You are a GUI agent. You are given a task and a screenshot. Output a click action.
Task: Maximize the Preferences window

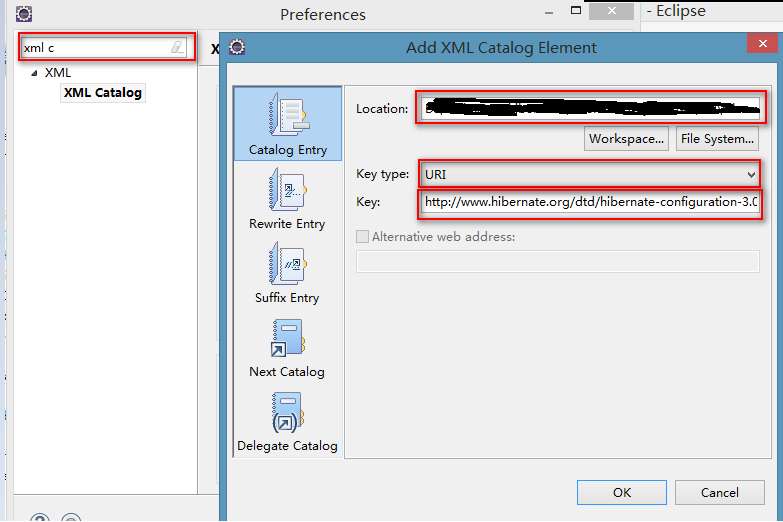pyautogui.click(x=576, y=10)
